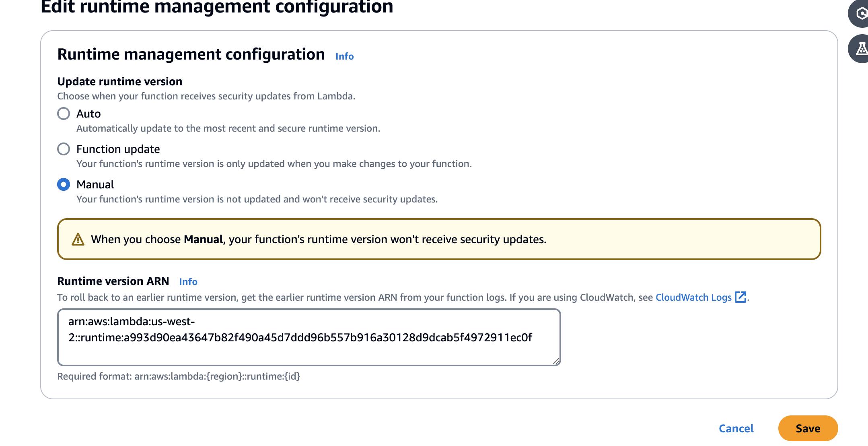Click the external link icon after CloudWatch Logs
This screenshot has height=446, width=868.
[741, 297]
